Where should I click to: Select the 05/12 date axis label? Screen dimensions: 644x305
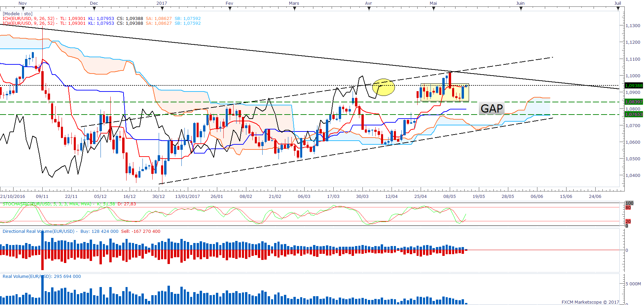[101, 197]
